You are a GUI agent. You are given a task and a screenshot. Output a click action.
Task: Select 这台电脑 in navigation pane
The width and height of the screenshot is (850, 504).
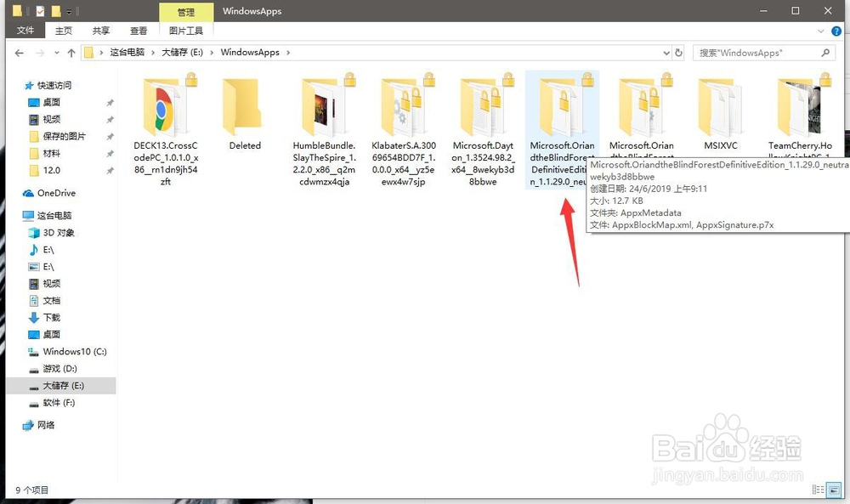click(47, 215)
